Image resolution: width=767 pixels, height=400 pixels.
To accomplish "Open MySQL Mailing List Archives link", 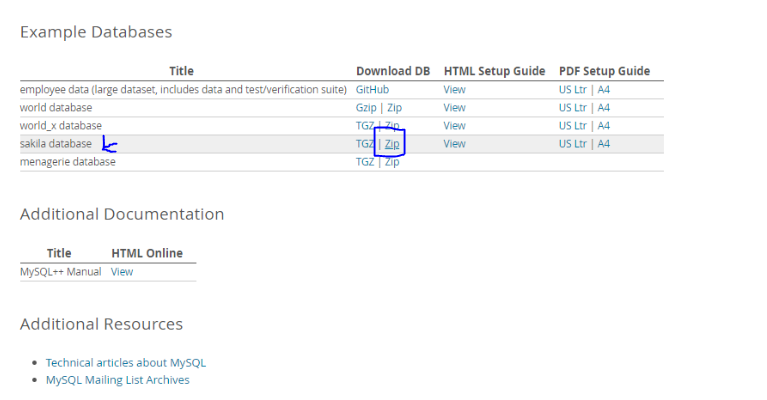I will 117,380.
